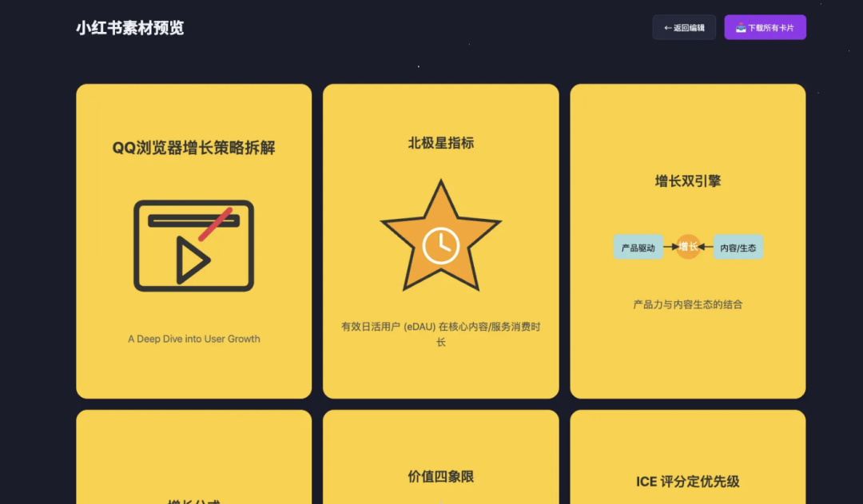Open the QQ浏览器增长策略拆解 card
This screenshot has height=504, width=863.
(x=193, y=241)
